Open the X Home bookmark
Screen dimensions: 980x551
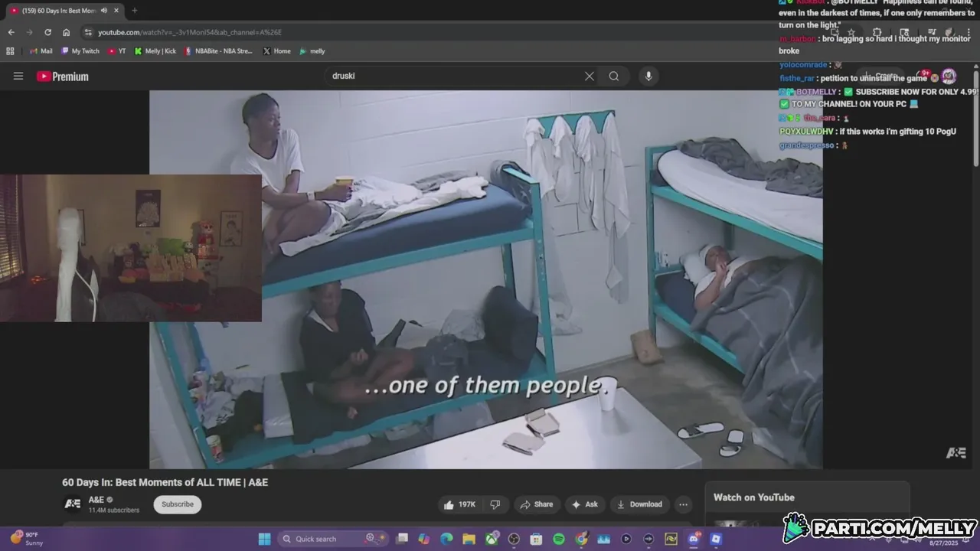[276, 51]
